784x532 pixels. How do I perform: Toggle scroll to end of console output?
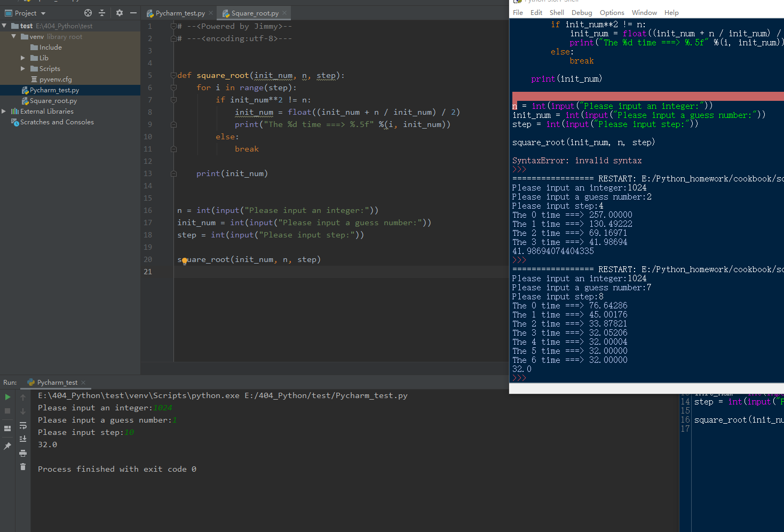(x=23, y=439)
